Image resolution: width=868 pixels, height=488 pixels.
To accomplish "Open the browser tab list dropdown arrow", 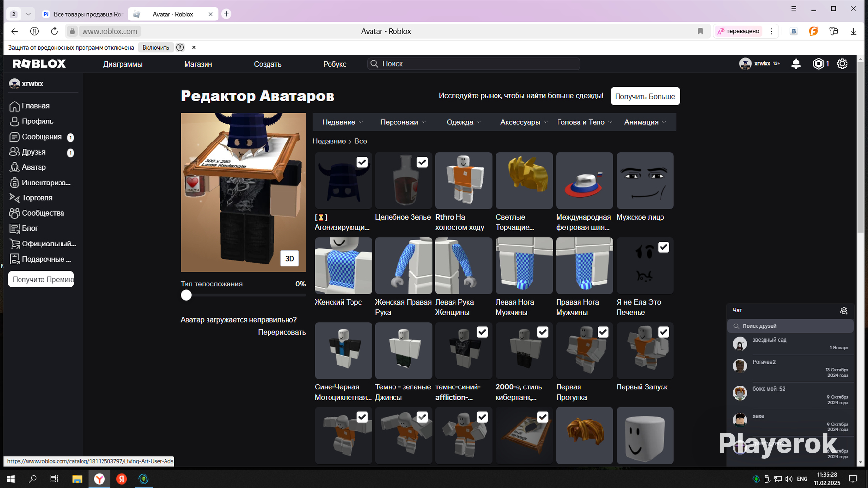I will click(x=28, y=14).
